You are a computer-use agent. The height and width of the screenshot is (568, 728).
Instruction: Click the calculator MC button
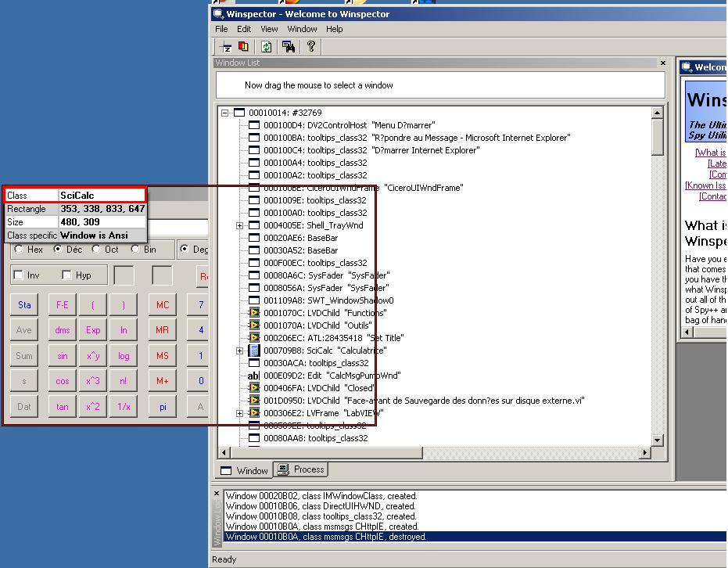pos(162,305)
